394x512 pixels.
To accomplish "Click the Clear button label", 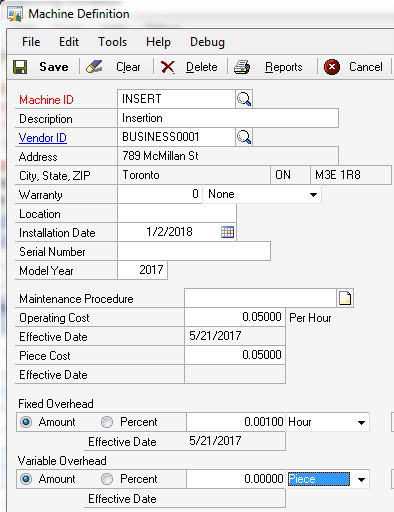I will click(128, 67).
